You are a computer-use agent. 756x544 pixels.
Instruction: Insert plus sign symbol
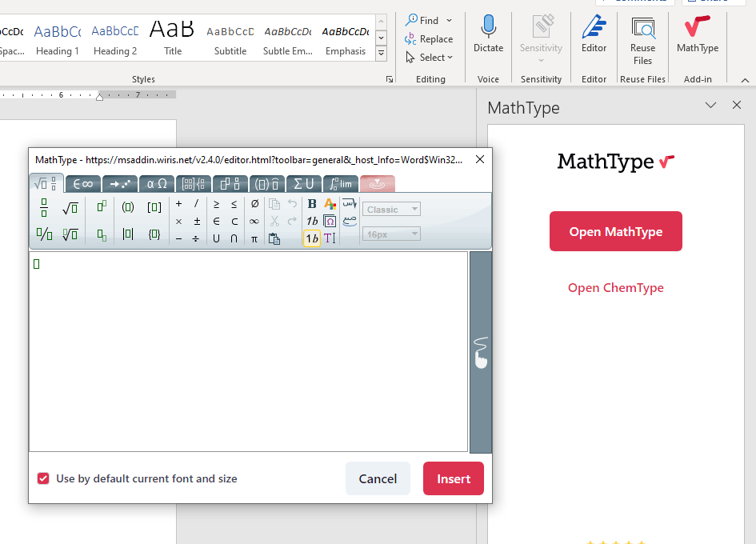[x=179, y=204]
